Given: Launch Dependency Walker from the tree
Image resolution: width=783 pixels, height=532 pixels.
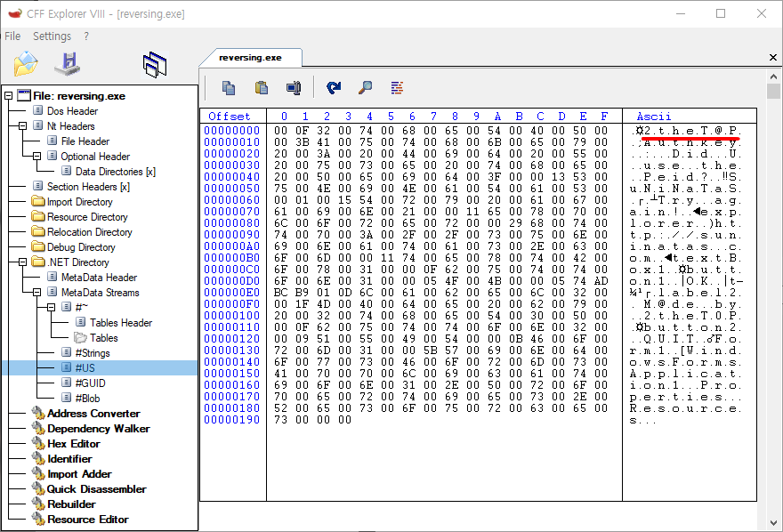Looking at the screenshot, I should 99,428.
